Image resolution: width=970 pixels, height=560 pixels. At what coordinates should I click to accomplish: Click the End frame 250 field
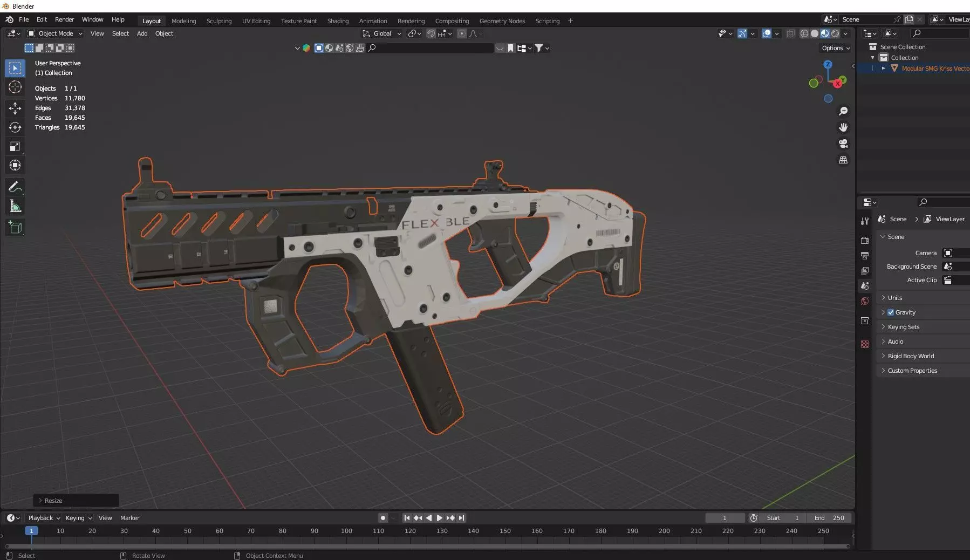point(830,518)
